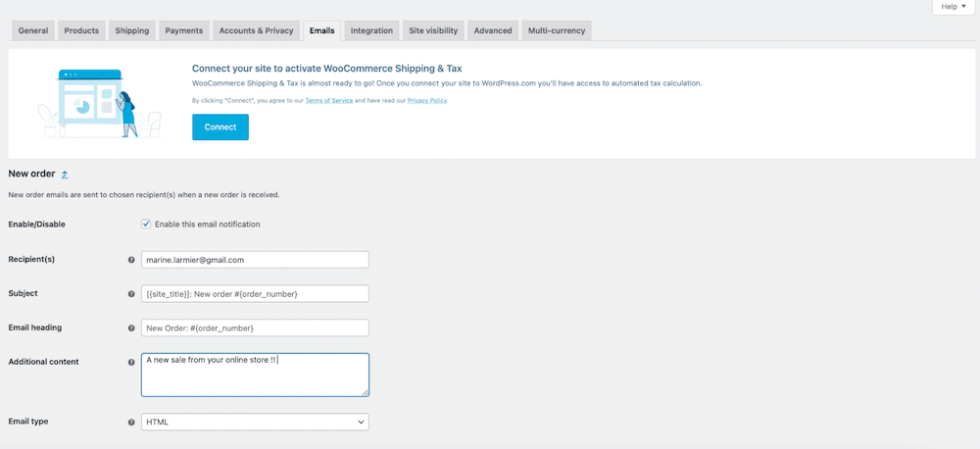Image resolution: width=980 pixels, height=449 pixels.
Task: Open the Shipping tab
Action: coord(132,30)
